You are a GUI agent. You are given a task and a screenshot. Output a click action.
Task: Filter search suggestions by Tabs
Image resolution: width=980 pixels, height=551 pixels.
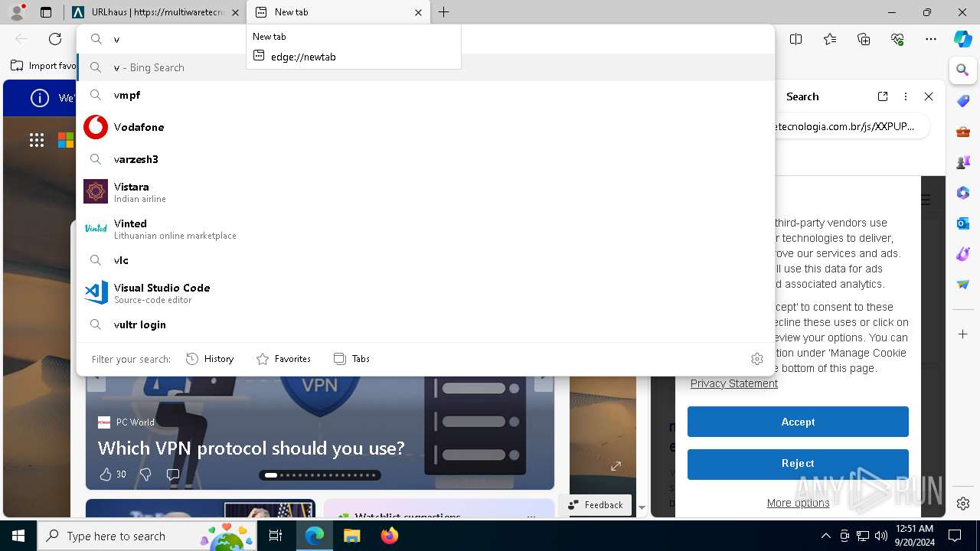(x=351, y=359)
